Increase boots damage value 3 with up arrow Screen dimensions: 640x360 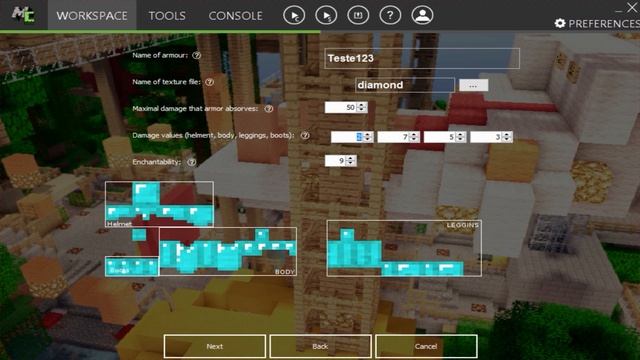point(507,134)
